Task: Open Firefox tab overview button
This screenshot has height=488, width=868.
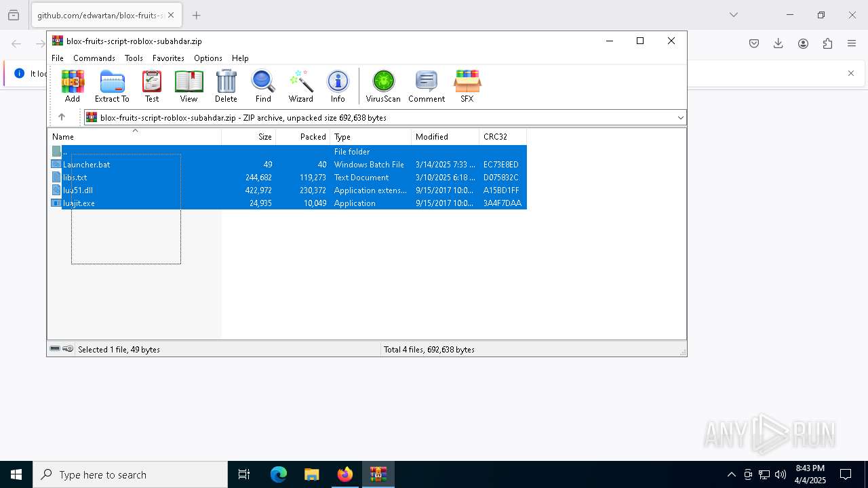Action: 14,15
